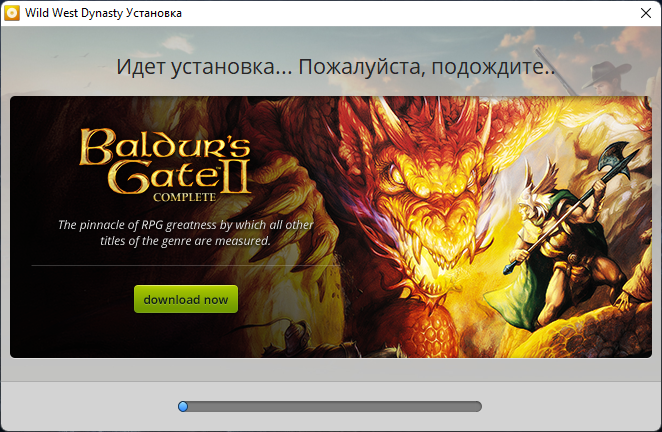
Task: Click the helmeted figure at the banner bottom
Action: click(296, 336)
